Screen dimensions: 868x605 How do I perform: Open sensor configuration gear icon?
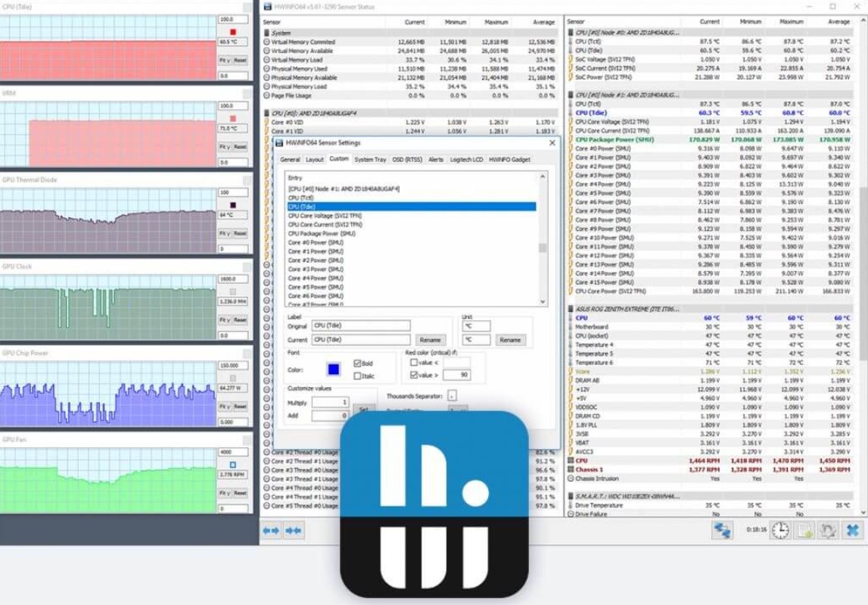coord(829,531)
